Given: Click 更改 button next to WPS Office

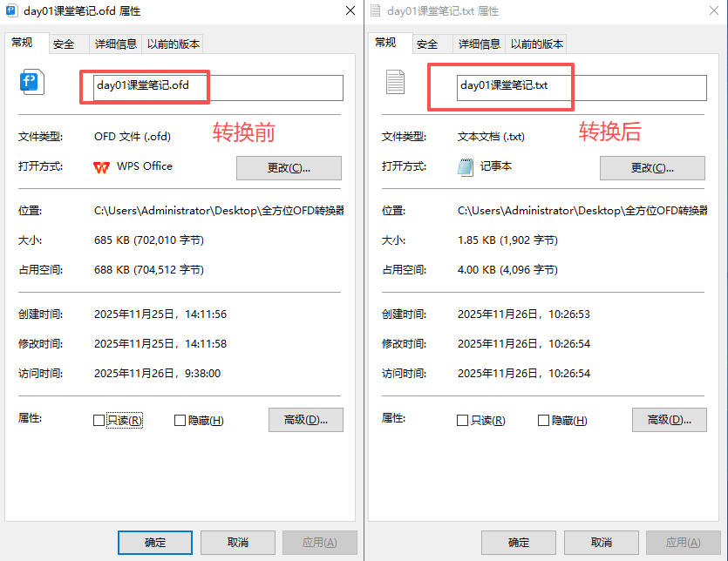Looking at the screenshot, I should [289, 168].
